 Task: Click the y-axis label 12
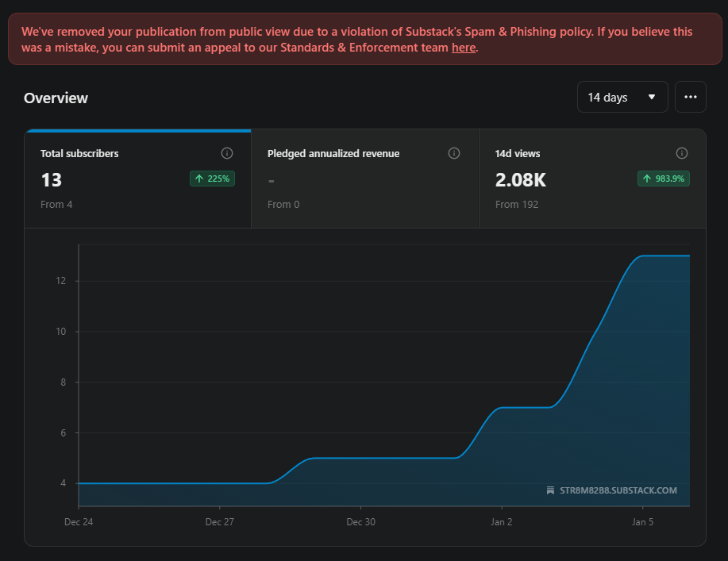pyautogui.click(x=61, y=281)
